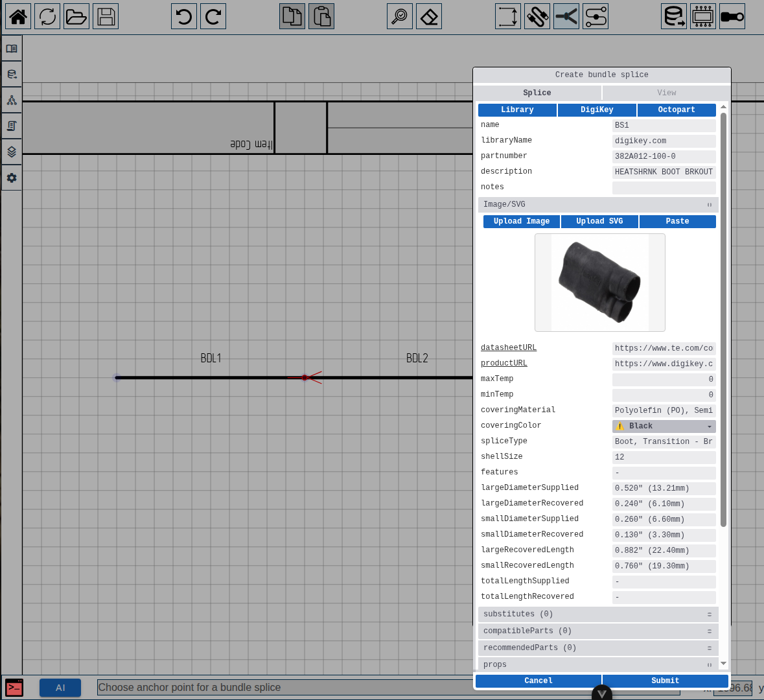This screenshot has height=700, width=764.
Task: Open the datasheetURL link
Action: pyautogui.click(x=508, y=347)
